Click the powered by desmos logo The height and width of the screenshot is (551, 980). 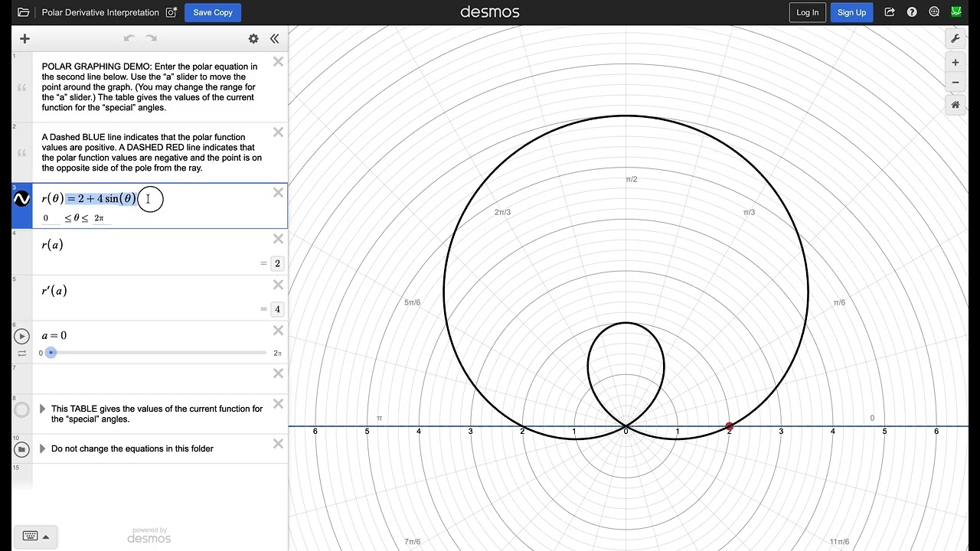point(149,536)
